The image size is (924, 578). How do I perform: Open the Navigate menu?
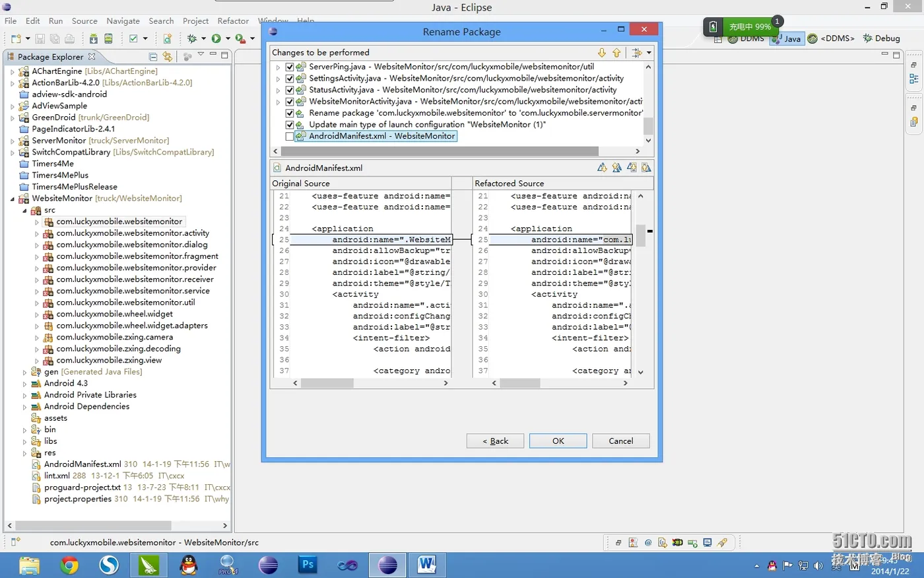[x=123, y=21]
